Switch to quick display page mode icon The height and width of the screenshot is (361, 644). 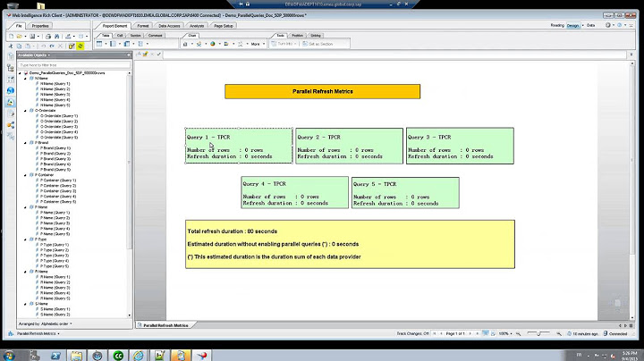click(x=486, y=333)
